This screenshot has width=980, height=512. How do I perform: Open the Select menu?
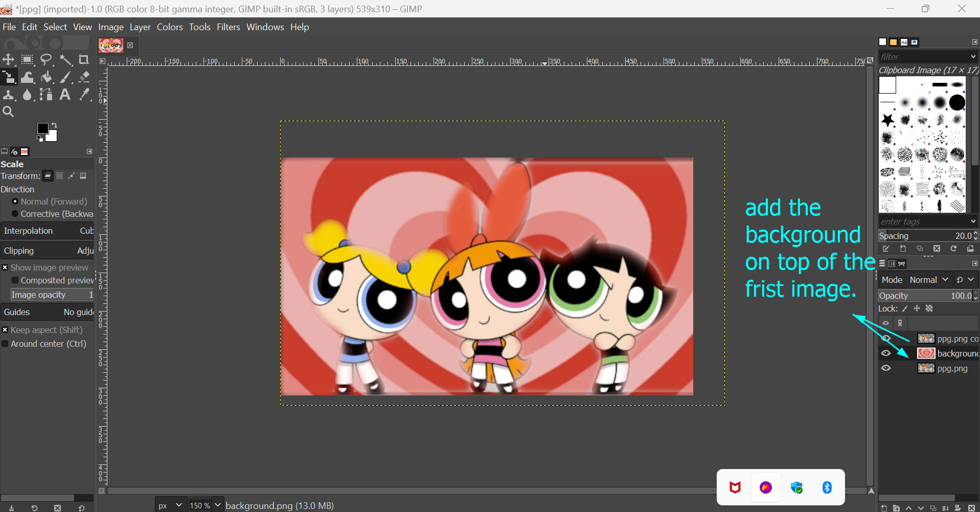click(55, 27)
